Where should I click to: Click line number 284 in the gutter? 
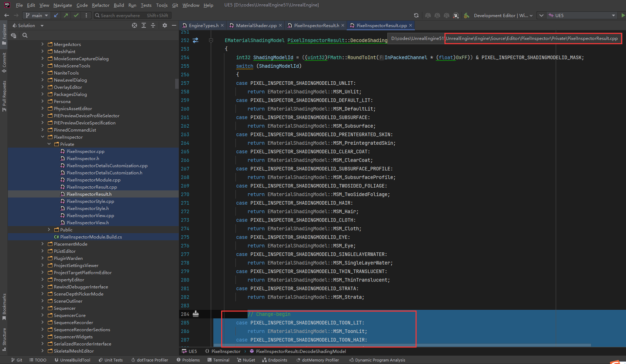[x=185, y=314]
